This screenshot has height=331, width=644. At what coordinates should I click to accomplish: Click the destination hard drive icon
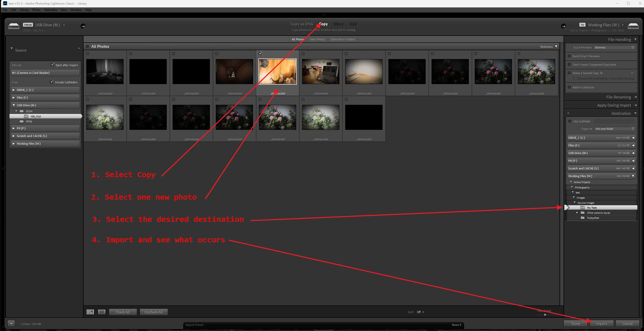click(633, 26)
